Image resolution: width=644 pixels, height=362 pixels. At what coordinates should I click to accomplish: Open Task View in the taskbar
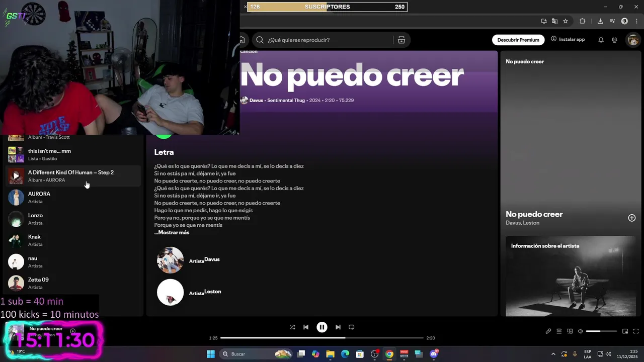pyautogui.click(x=301, y=354)
